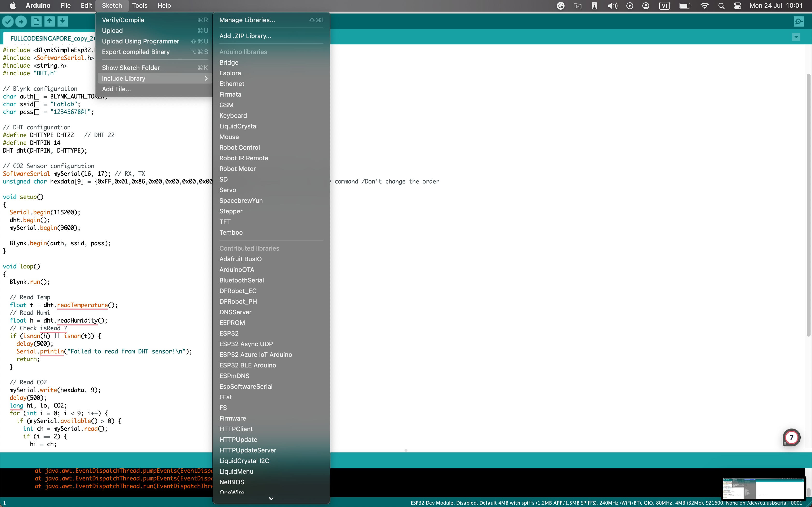Open the Serial Monitor icon

coord(798,21)
